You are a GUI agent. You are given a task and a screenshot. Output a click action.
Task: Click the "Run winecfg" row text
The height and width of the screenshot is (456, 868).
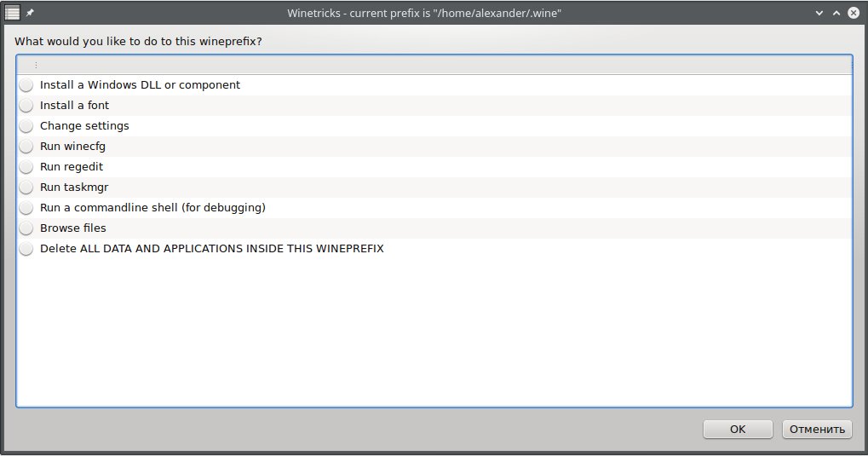[72, 147]
